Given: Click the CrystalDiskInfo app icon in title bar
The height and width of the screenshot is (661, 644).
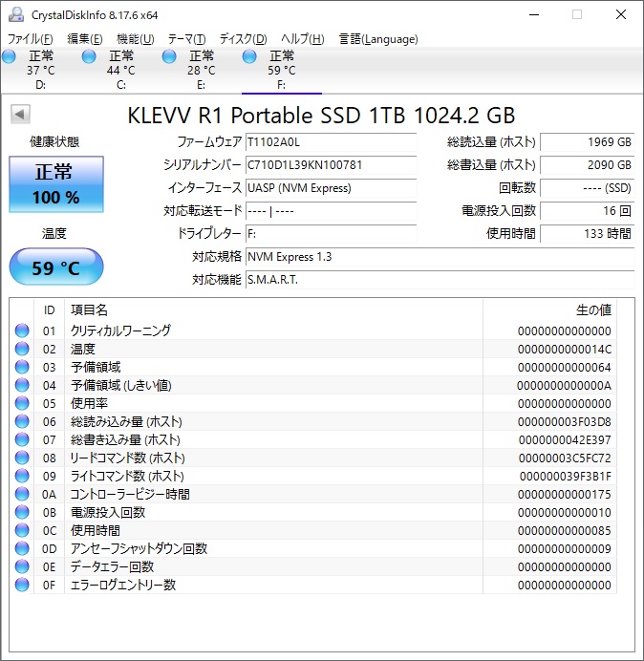Looking at the screenshot, I should (x=16, y=14).
